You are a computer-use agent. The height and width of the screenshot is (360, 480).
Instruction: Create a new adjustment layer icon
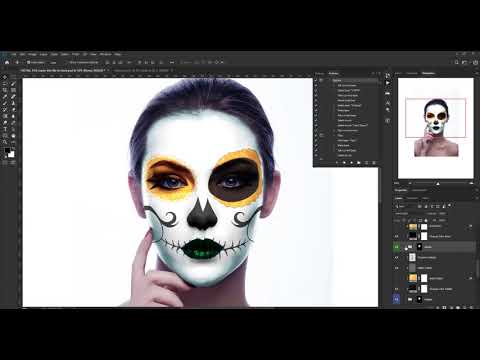click(451, 307)
